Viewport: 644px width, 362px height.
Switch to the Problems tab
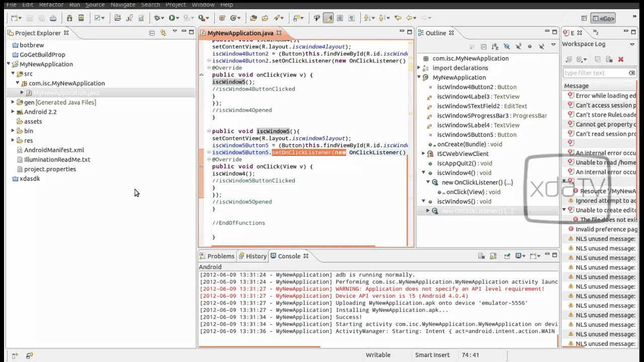click(x=217, y=256)
